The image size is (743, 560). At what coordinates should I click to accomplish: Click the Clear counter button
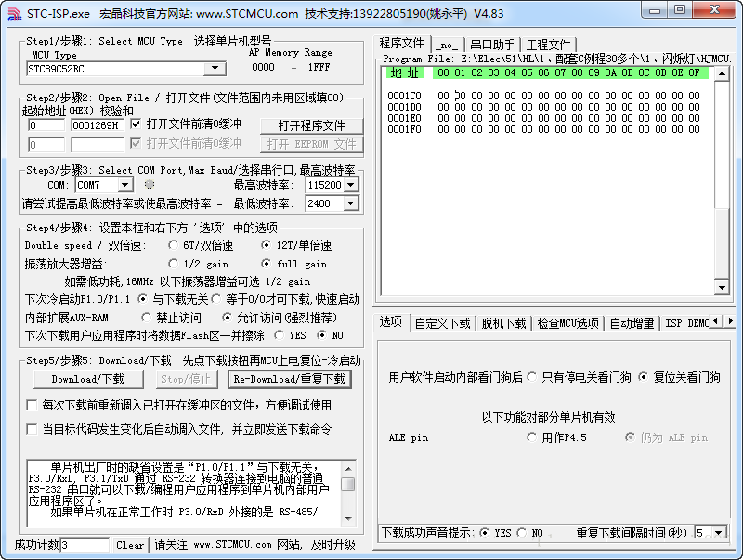(130, 545)
